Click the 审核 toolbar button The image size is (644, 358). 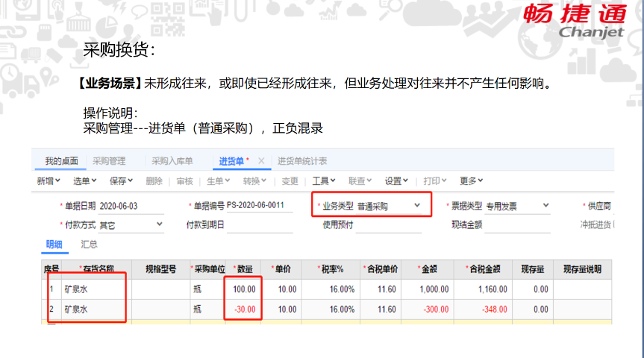185,181
